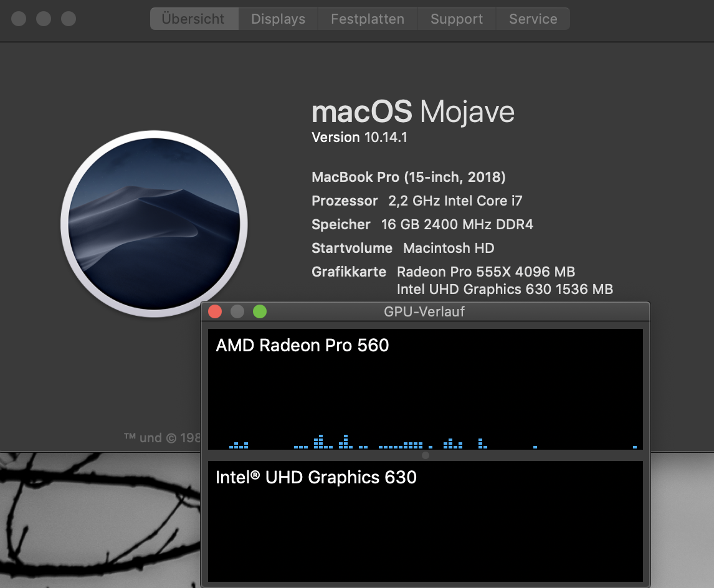Click the Startvolume label
This screenshot has height=588, width=714.
tap(352, 248)
